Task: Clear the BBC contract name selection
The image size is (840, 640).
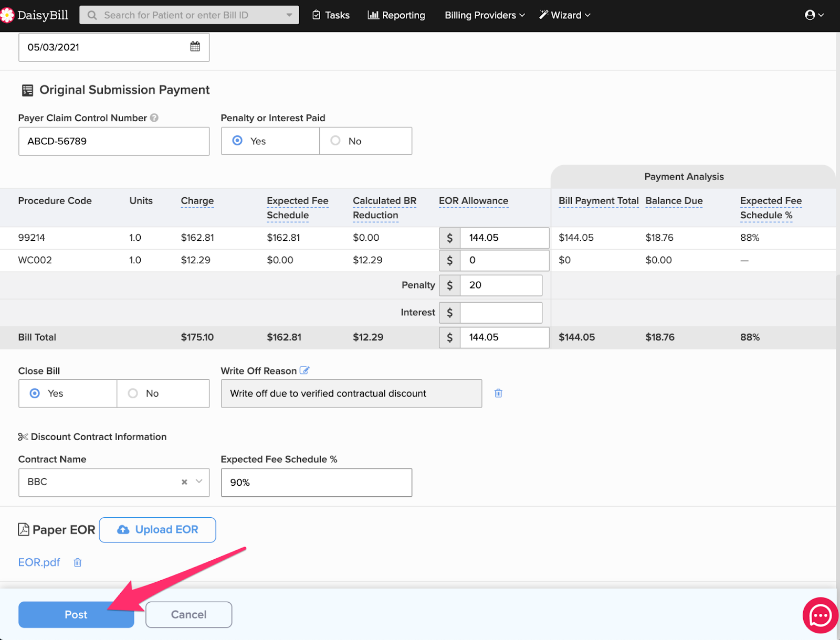Action: (184, 482)
